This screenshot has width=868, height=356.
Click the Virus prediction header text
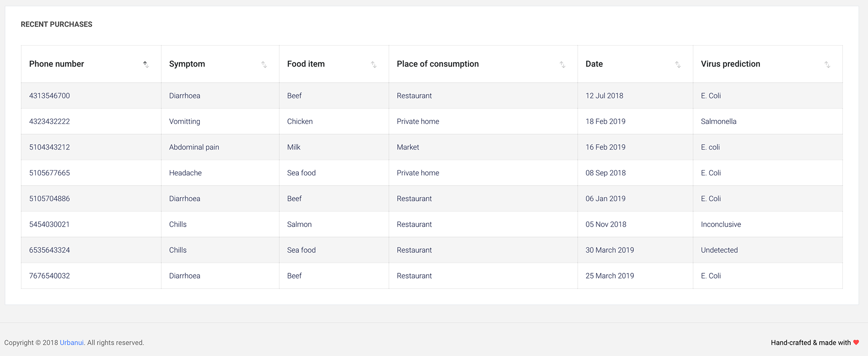point(730,64)
